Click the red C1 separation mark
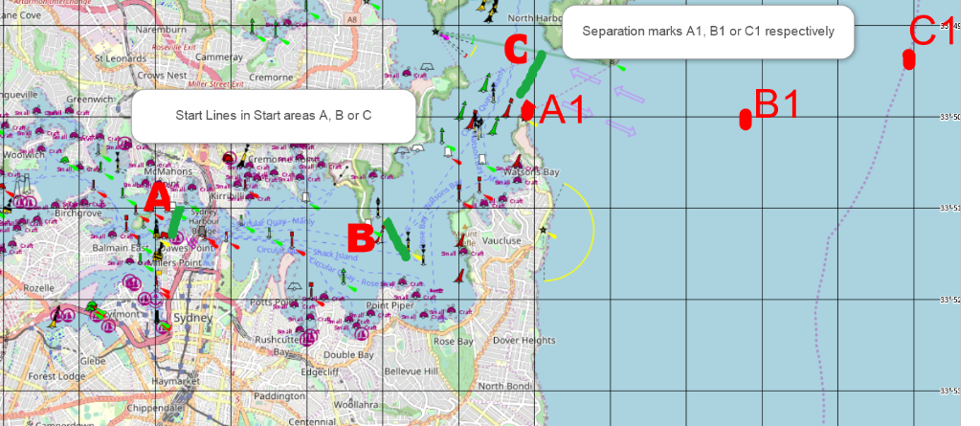The image size is (980, 426). pos(908,58)
